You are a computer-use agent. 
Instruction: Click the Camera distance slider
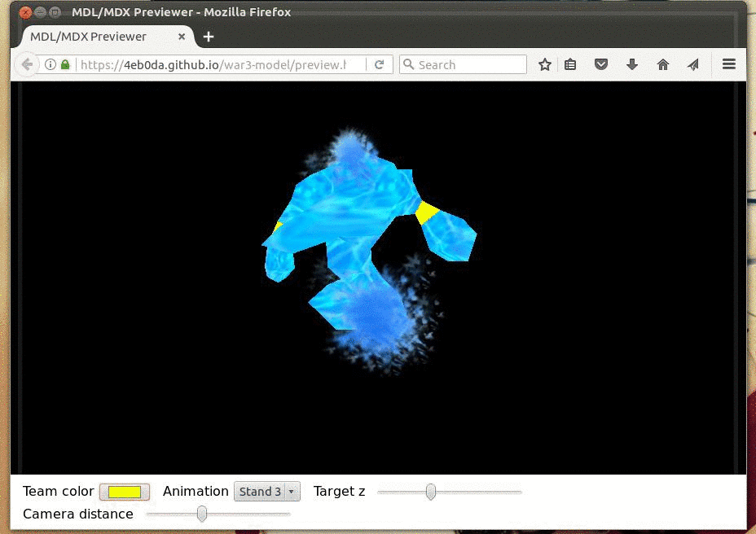[x=218, y=514]
